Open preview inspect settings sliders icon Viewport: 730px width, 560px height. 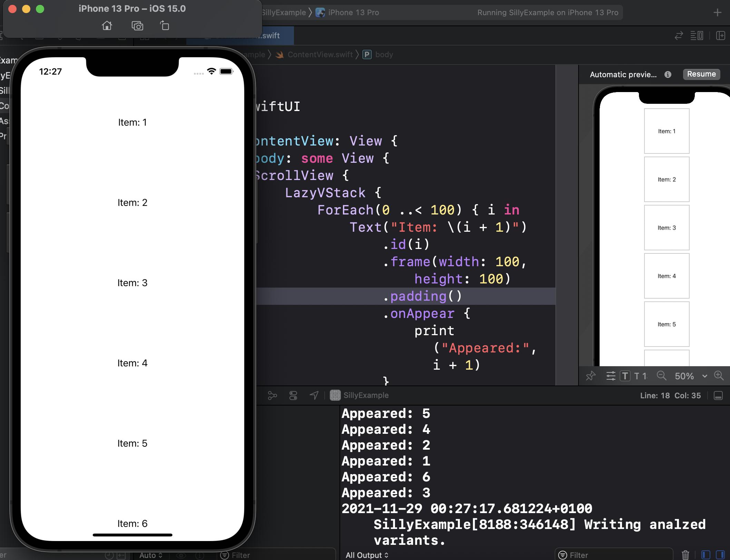coord(611,376)
